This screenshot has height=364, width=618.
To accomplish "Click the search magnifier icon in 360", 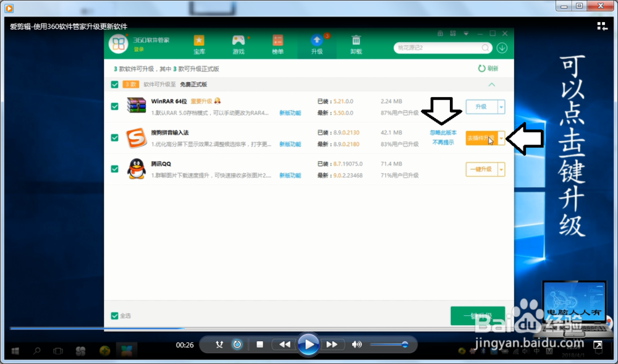I will pos(485,48).
